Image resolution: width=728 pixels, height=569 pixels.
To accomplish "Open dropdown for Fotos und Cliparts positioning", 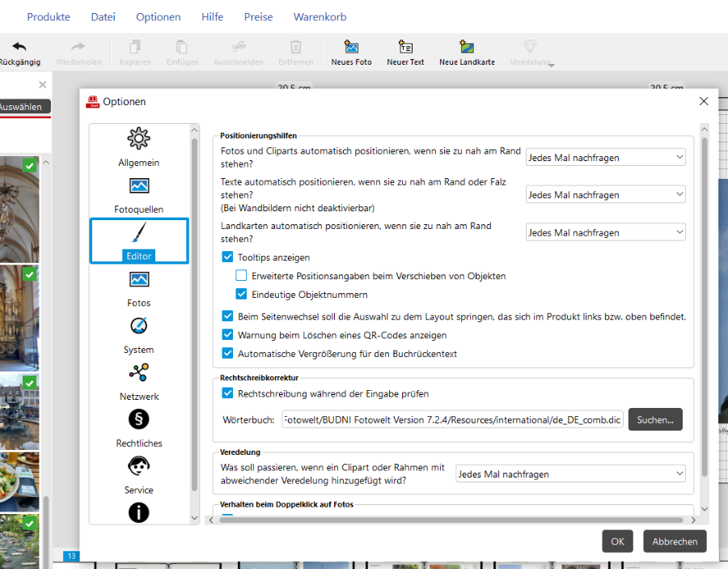I will point(605,158).
